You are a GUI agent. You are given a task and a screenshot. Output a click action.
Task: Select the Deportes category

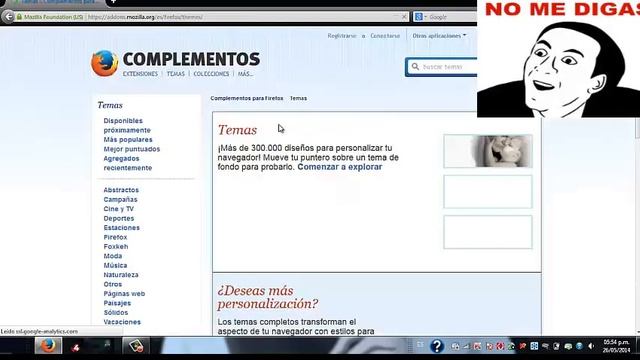(118, 218)
